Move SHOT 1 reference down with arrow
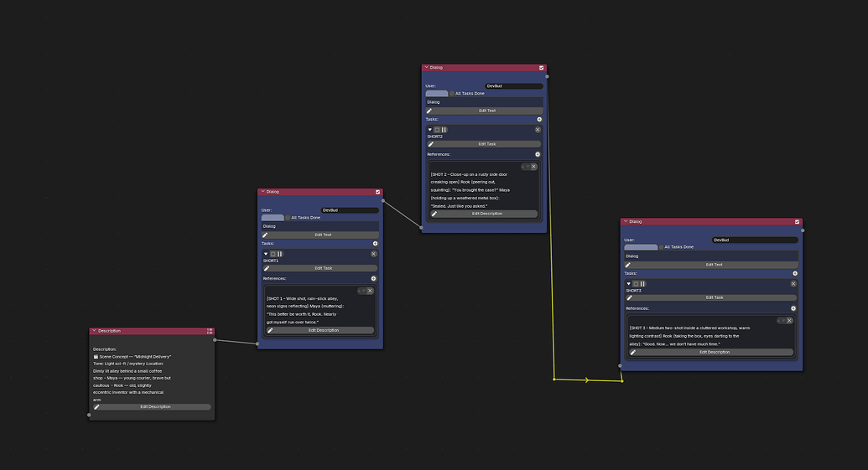The image size is (868, 470). (x=364, y=291)
